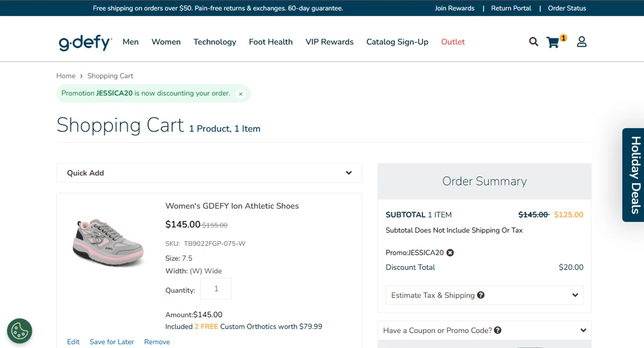Click the g-defy logo

(x=85, y=43)
